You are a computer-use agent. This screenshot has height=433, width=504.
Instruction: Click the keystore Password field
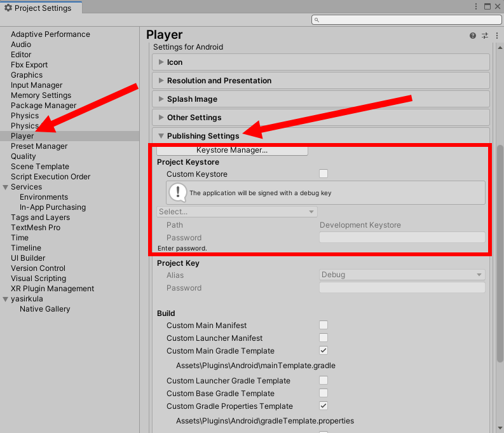(x=402, y=237)
